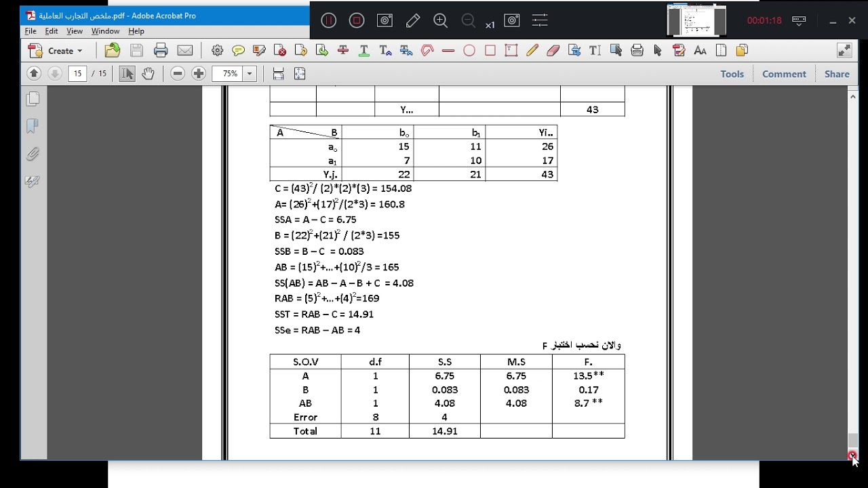Image resolution: width=868 pixels, height=488 pixels.
Task: Click the page number field
Action: tap(77, 74)
